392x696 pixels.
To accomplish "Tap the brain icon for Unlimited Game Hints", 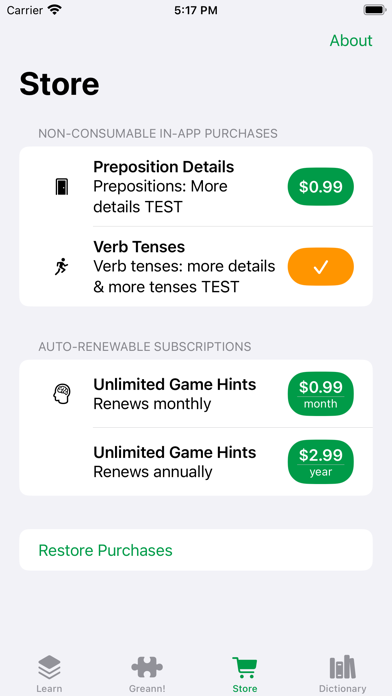I will pyautogui.click(x=62, y=394).
